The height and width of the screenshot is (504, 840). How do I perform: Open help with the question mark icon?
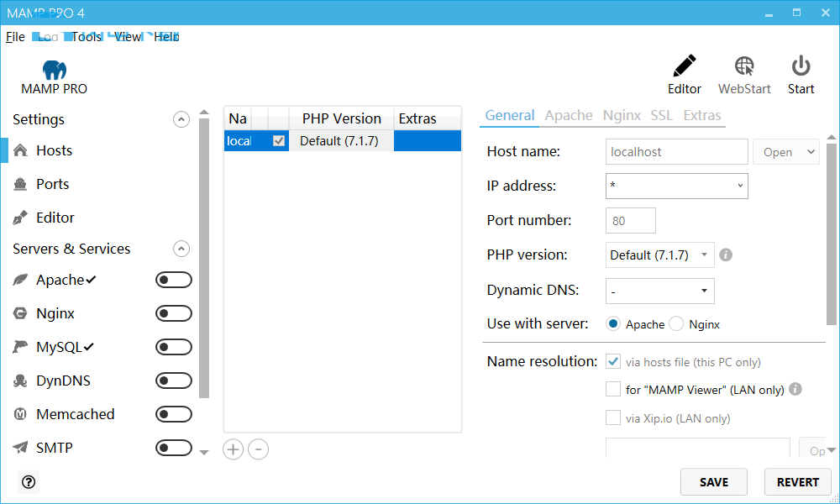click(x=28, y=481)
